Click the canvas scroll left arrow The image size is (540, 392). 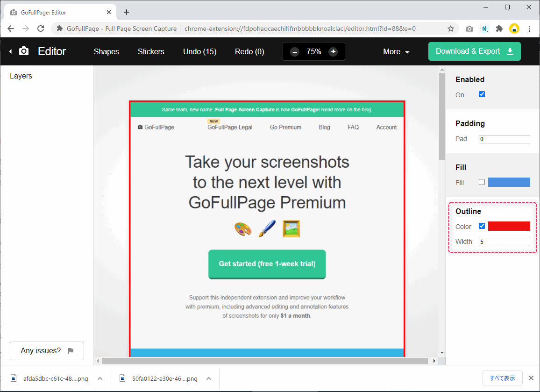(98, 361)
